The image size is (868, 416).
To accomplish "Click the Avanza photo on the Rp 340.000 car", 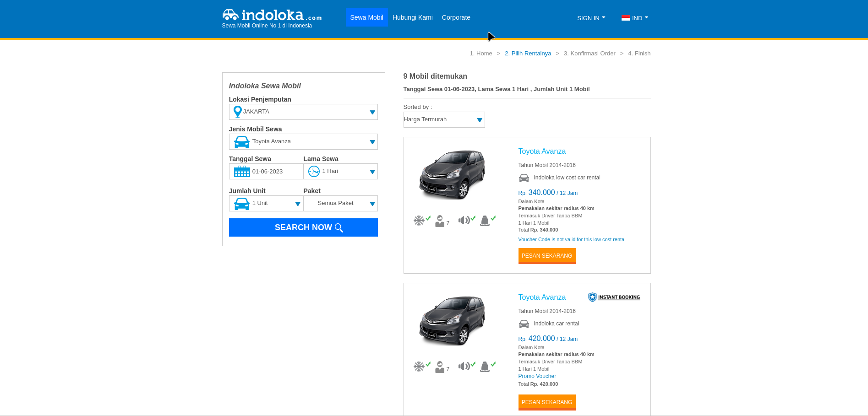I will [452, 174].
